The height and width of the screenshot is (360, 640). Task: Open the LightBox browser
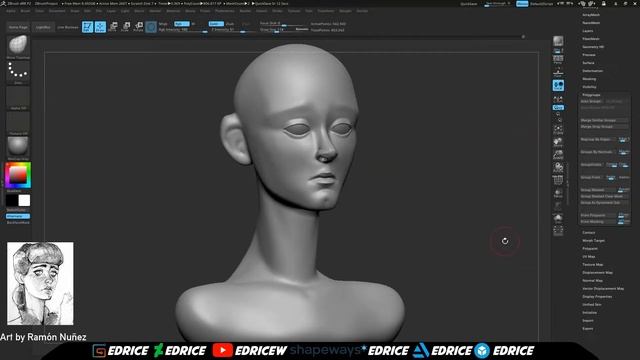[43, 27]
